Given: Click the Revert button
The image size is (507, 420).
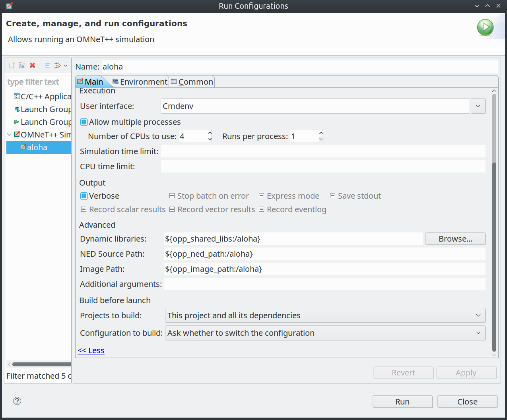Looking at the screenshot, I should click(403, 373).
